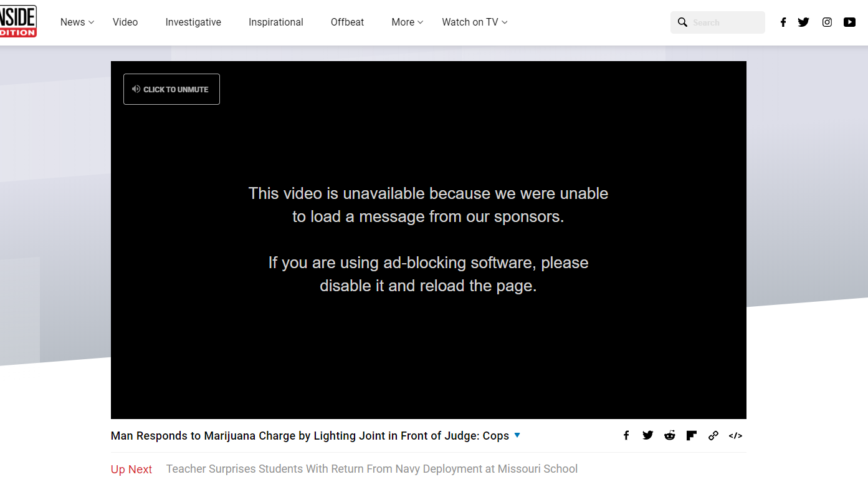Copy the video link icon
Viewport: 868px width, 497px height.
click(x=713, y=435)
